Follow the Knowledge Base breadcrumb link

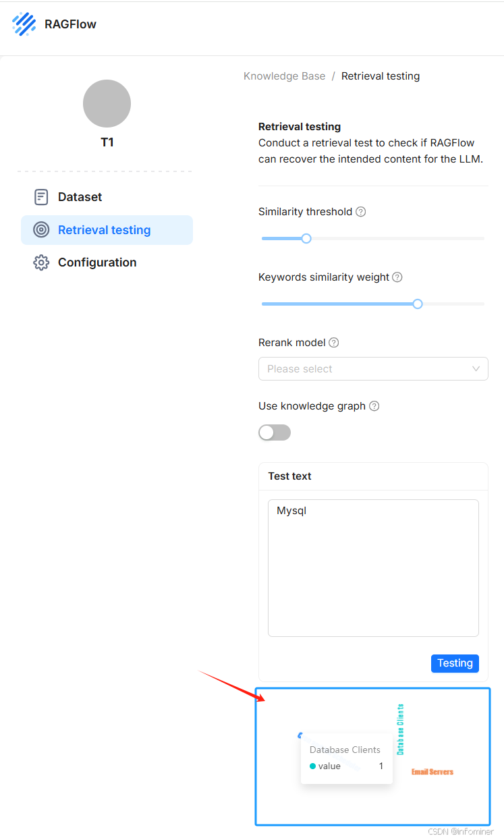point(284,76)
